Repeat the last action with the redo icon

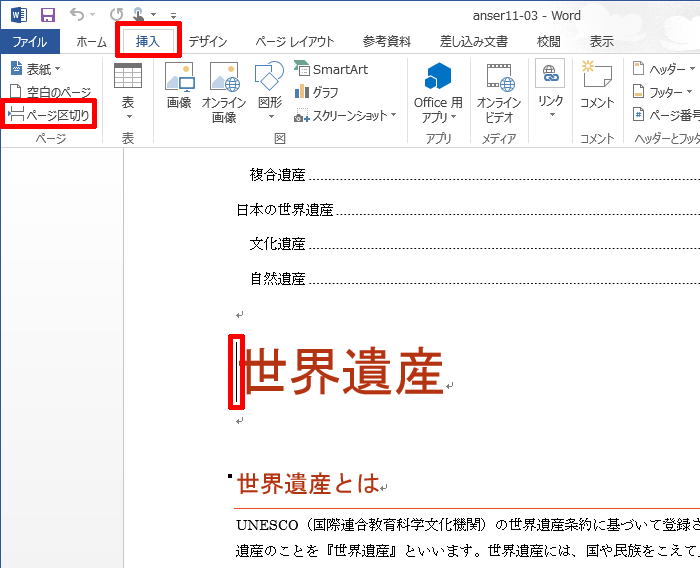(x=117, y=15)
